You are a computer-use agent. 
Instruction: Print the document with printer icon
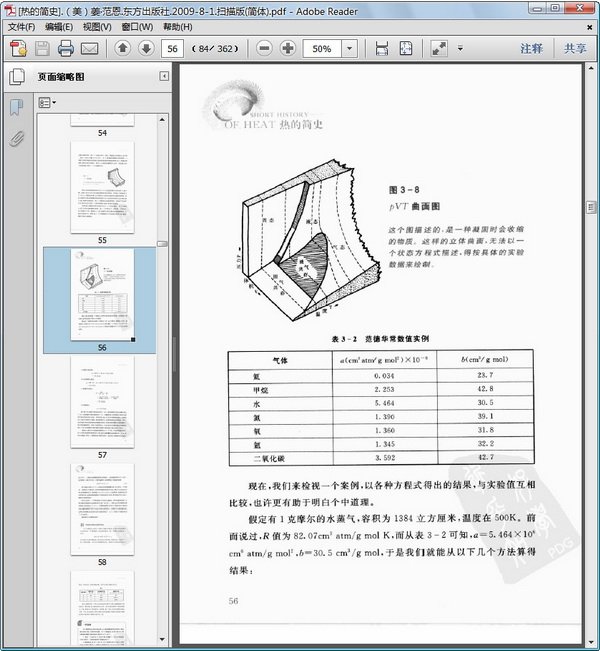(66, 49)
